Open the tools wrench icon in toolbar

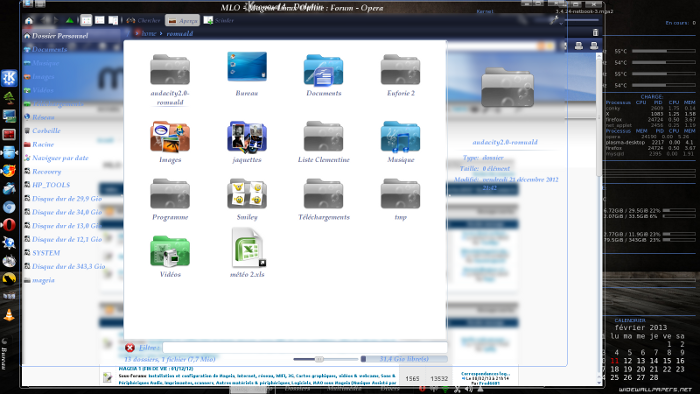pos(554,20)
